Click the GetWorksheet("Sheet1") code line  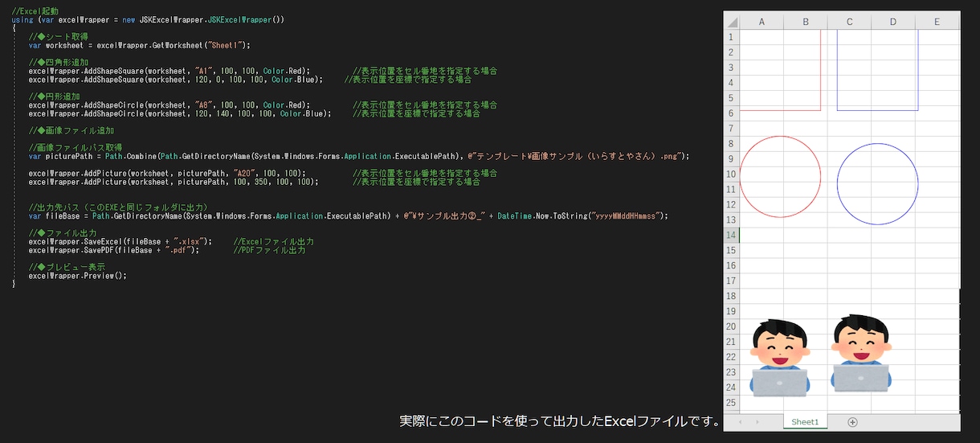coord(140,45)
